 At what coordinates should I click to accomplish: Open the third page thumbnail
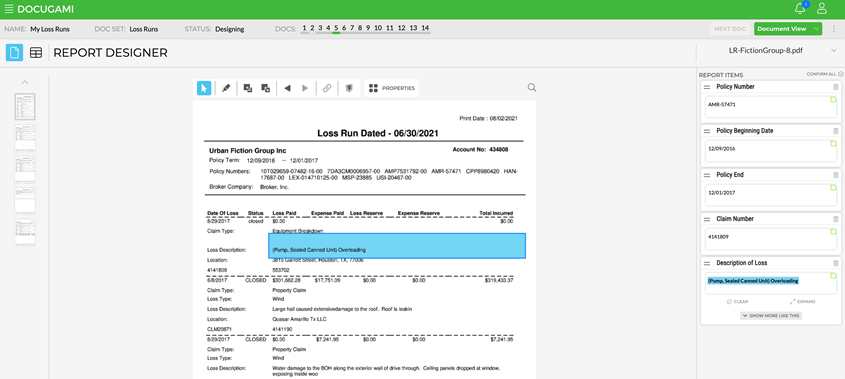(x=25, y=169)
